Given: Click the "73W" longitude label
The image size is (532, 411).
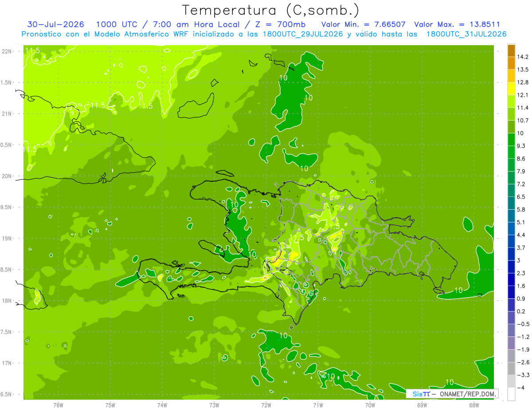Looking at the screenshot, I should [x=214, y=405].
